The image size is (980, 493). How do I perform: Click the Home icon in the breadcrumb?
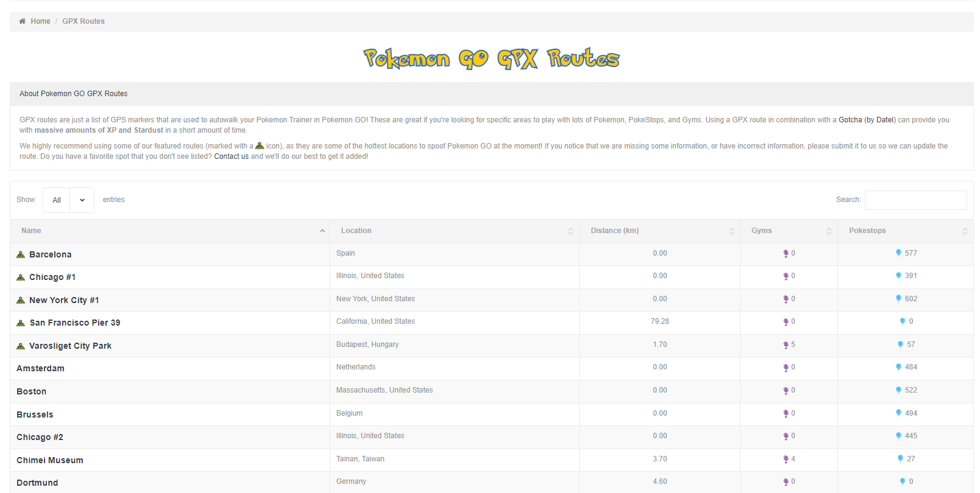[x=23, y=21]
